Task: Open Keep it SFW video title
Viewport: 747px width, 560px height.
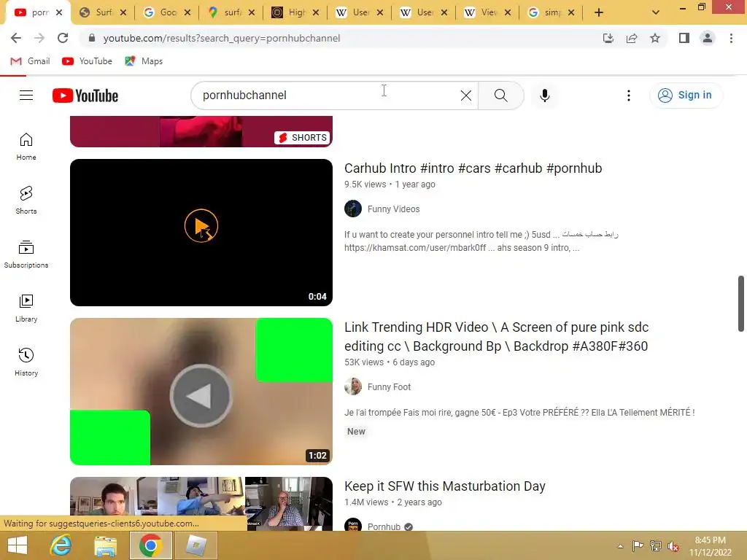Action: [444, 486]
